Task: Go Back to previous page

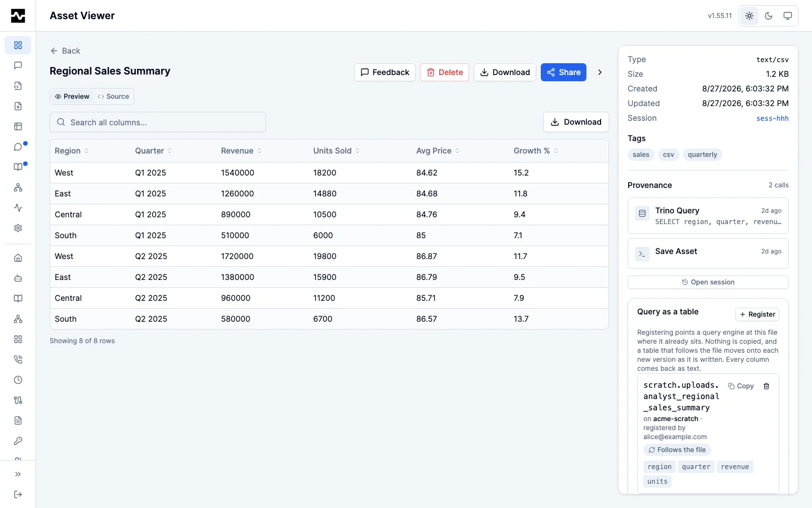Action: tap(65, 51)
